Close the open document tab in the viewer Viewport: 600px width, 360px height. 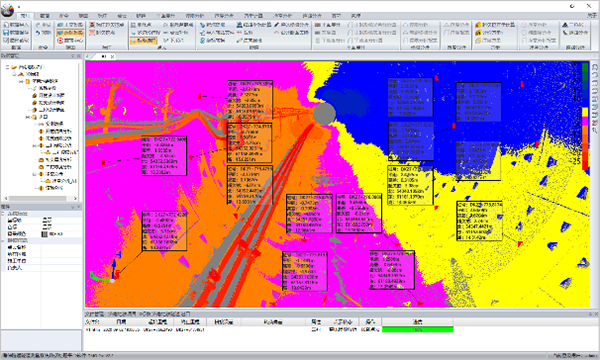point(112,57)
